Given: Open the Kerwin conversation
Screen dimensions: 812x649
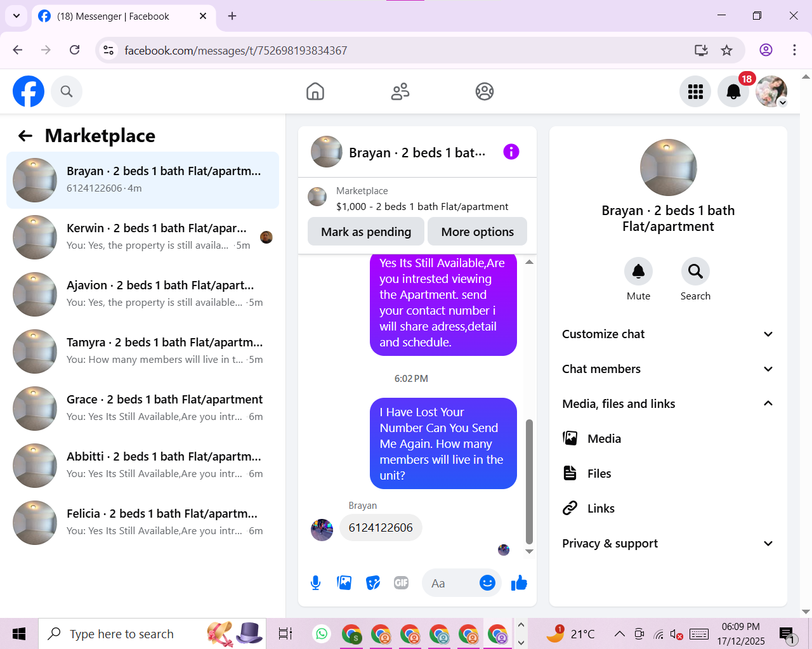Looking at the screenshot, I should 143,237.
